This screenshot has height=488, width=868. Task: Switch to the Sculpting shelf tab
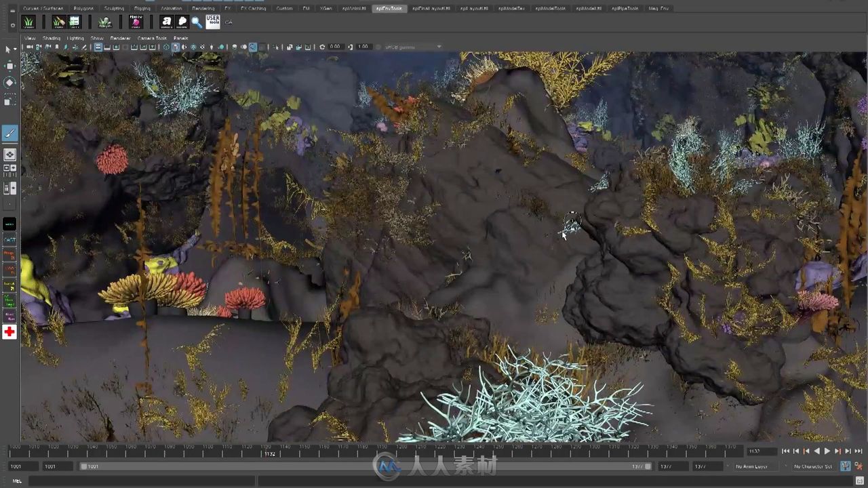[114, 8]
